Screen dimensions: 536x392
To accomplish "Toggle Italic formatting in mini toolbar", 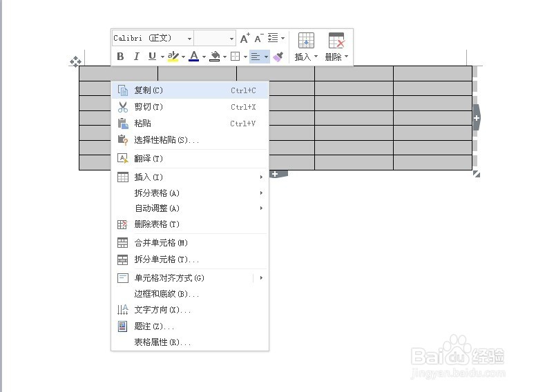I will coord(136,57).
